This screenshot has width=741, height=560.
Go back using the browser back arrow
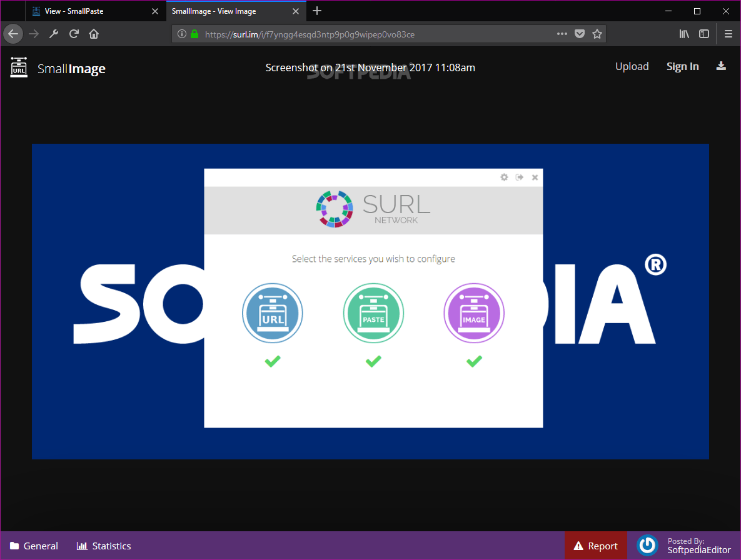pos(13,34)
